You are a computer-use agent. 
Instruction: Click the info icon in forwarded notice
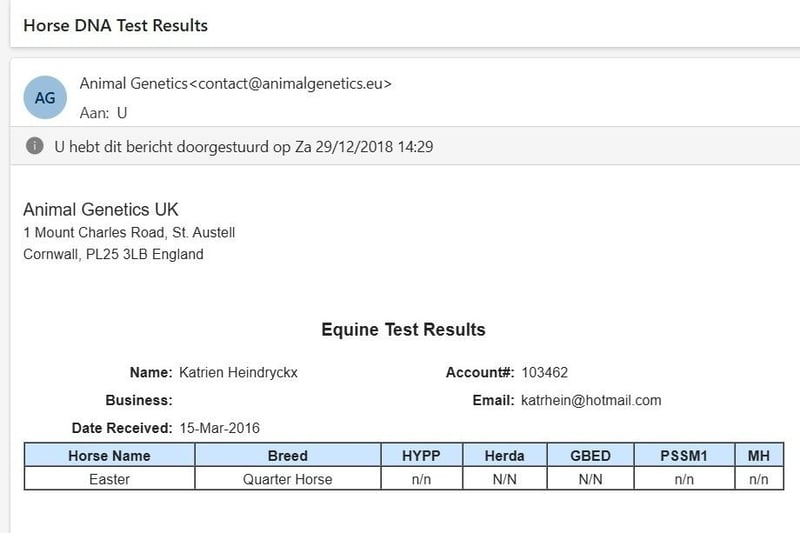click(x=34, y=146)
